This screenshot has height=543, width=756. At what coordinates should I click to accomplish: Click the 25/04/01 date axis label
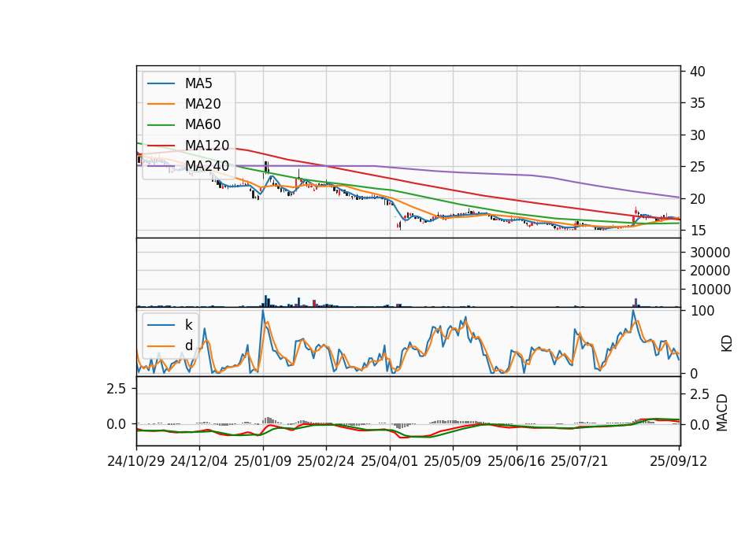(389, 461)
